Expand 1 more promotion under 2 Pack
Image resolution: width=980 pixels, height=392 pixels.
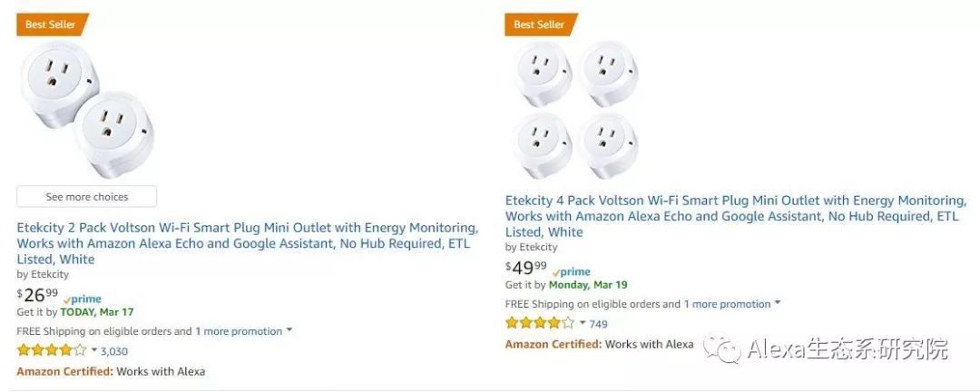point(243,331)
